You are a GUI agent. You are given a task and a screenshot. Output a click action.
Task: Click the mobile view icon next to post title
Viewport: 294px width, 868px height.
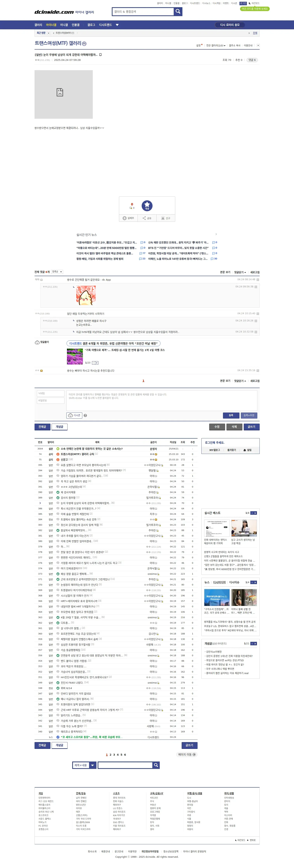100,55
